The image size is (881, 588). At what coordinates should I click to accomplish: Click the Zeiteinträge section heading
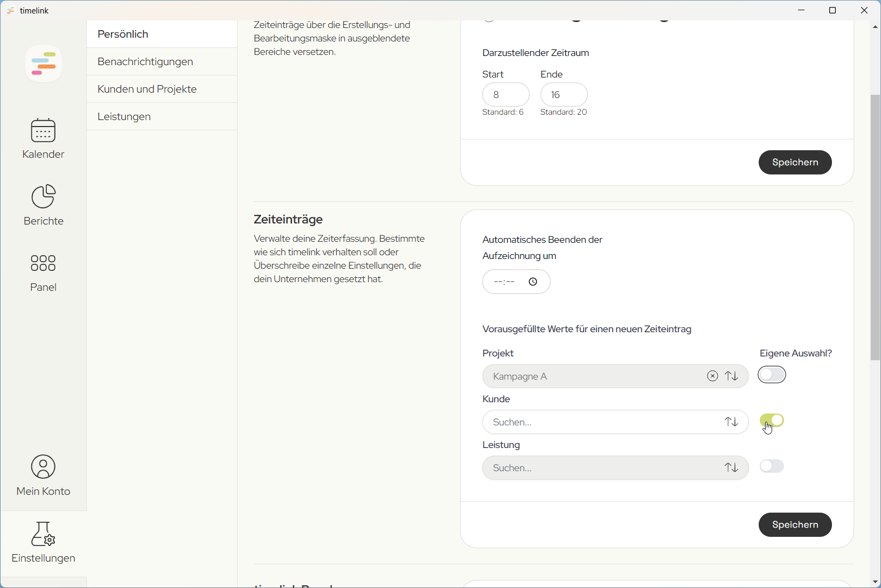[288, 219]
